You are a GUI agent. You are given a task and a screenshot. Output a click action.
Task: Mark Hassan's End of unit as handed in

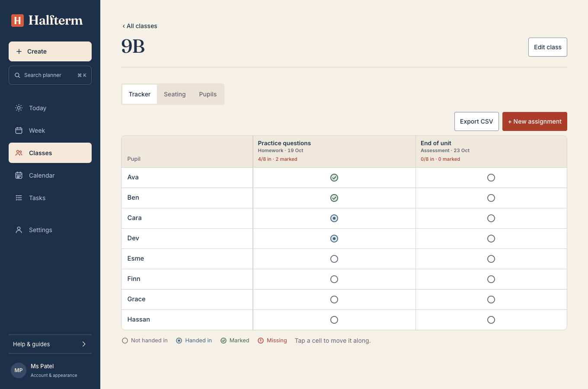pyautogui.click(x=491, y=320)
